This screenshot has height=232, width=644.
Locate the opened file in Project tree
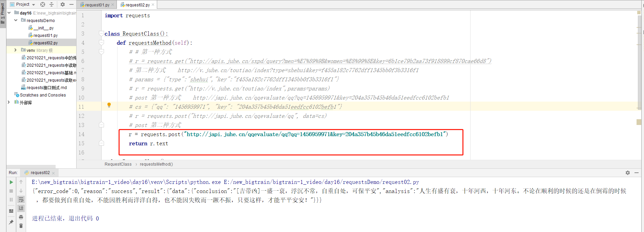click(43, 4)
